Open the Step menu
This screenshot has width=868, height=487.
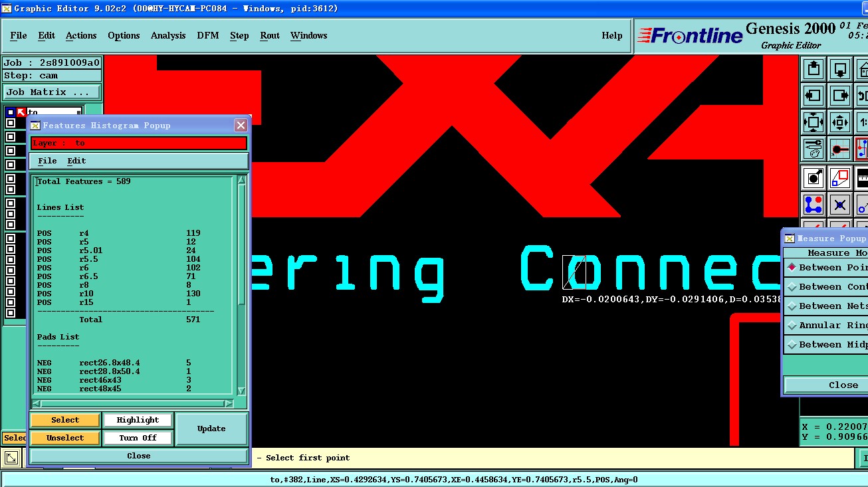239,35
